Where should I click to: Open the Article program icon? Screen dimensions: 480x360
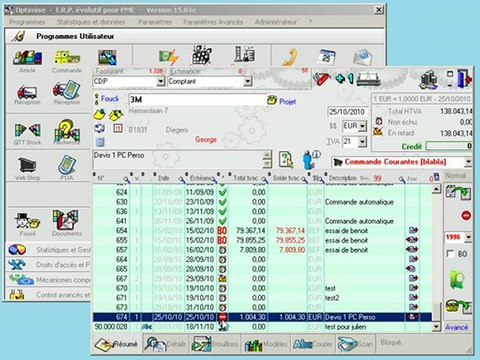pos(27,58)
